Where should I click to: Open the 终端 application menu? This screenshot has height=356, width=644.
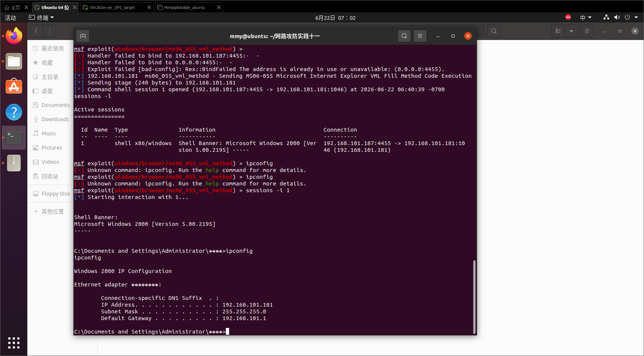tap(42, 18)
